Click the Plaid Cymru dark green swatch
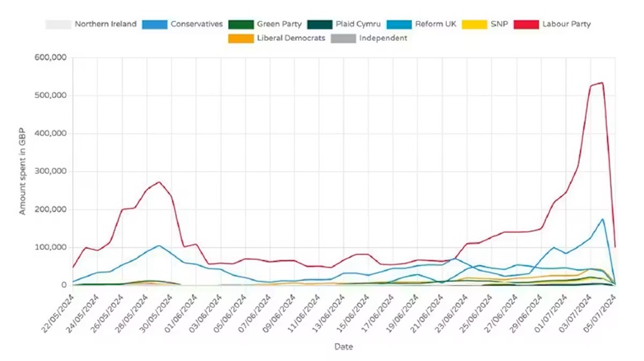This screenshot has height=361, width=644. (319, 24)
